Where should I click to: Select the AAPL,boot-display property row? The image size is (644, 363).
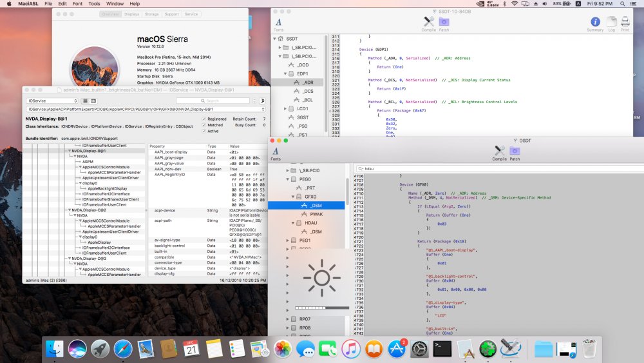tap(208, 152)
